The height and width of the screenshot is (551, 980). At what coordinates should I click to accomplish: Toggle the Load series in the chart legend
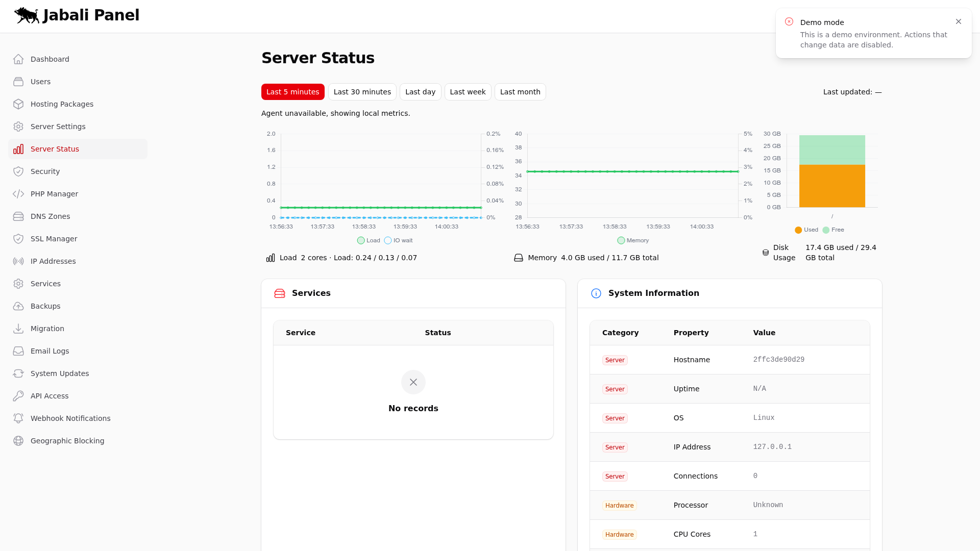[x=368, y=240]
